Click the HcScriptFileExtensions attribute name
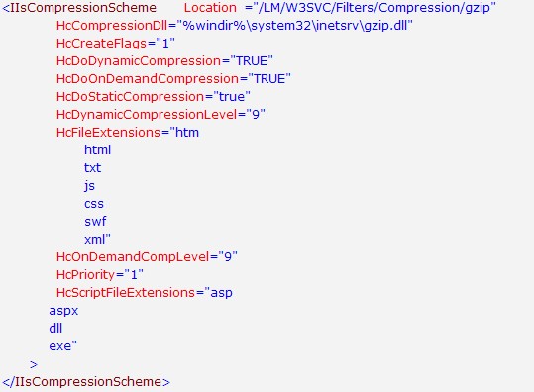 pos(126,293)
